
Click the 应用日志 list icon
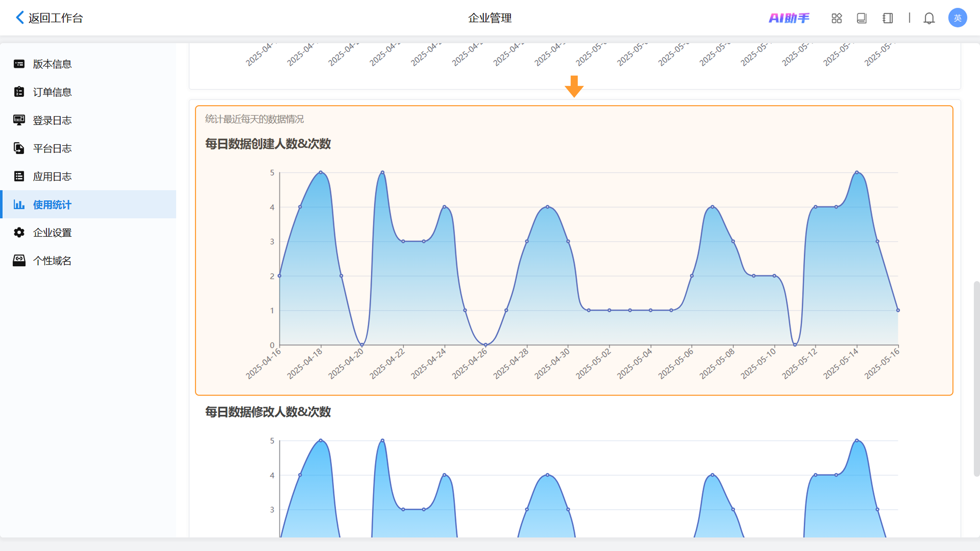click(19, 176)
